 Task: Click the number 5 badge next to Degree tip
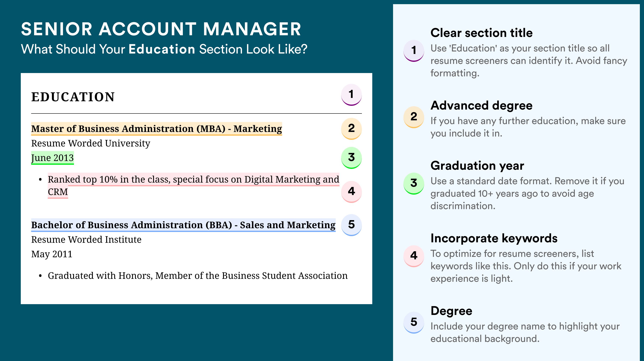pos(414,323)
